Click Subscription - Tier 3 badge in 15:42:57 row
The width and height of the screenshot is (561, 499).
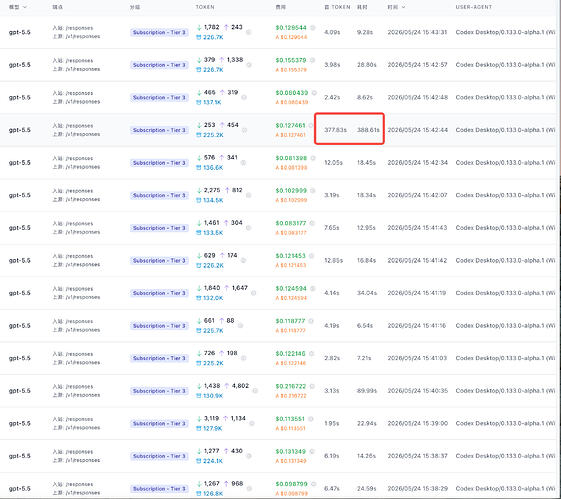coord(159,65)
